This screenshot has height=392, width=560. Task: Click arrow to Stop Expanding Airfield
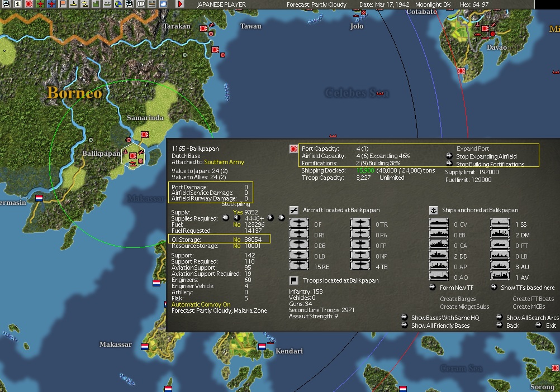[x=449, y=156]
